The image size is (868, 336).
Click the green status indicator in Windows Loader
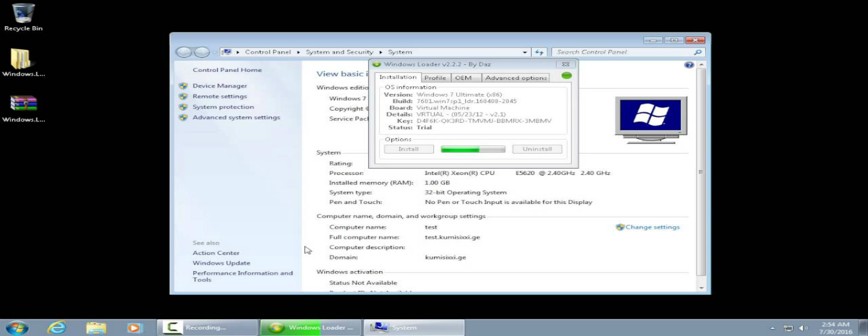click(567, 75)
